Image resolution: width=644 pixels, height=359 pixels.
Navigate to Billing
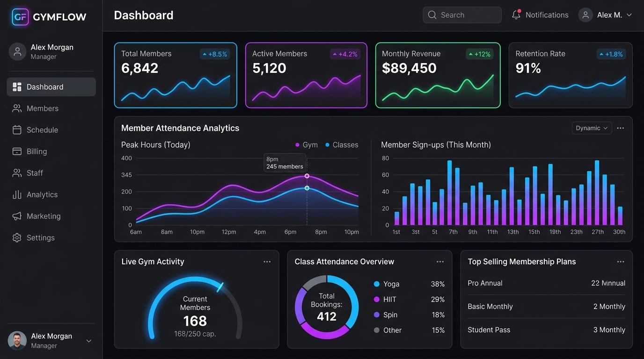(x=51, y=151)
